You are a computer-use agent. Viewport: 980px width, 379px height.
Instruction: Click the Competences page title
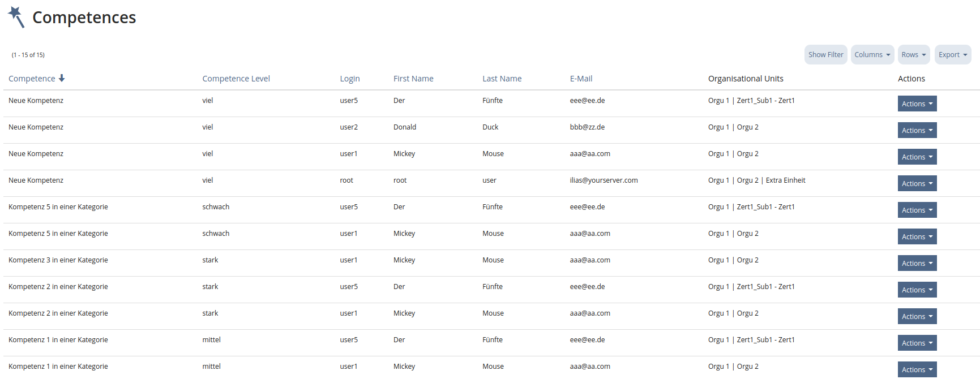coord(84,18)
